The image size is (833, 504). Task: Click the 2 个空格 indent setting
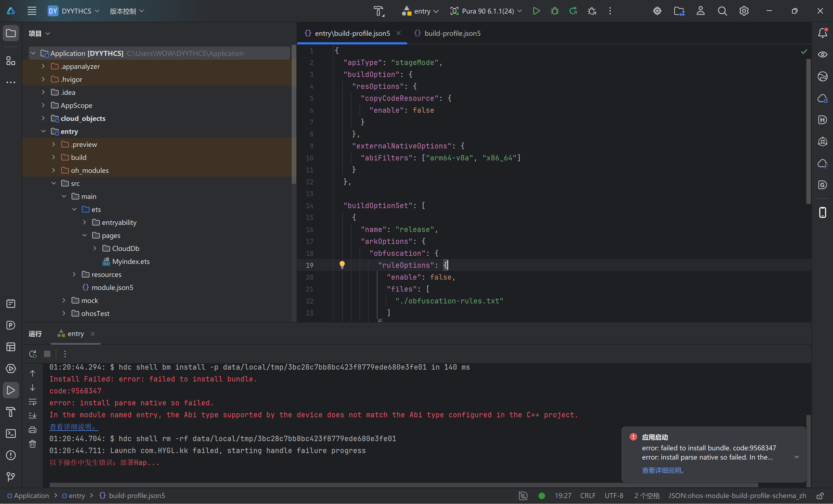tap(647, 496)
